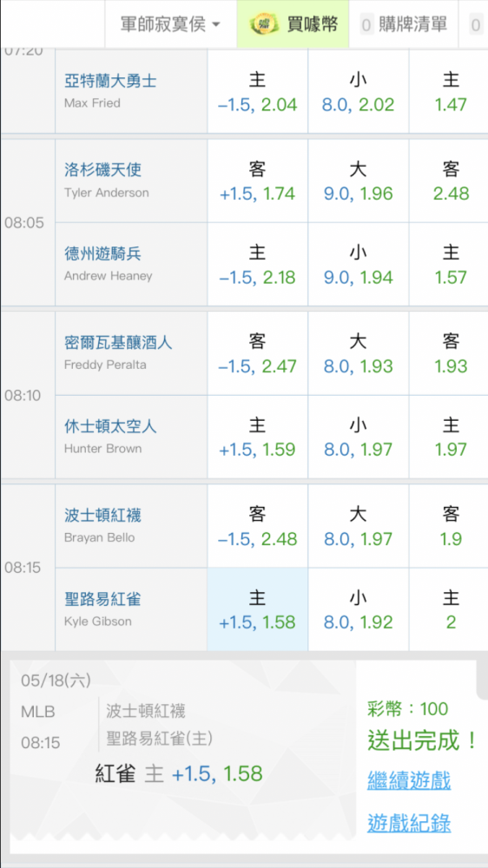Open the 波士頓紅襪 team link
The image size is (488, 868).
pyautogui.click(x=102, y=516)
